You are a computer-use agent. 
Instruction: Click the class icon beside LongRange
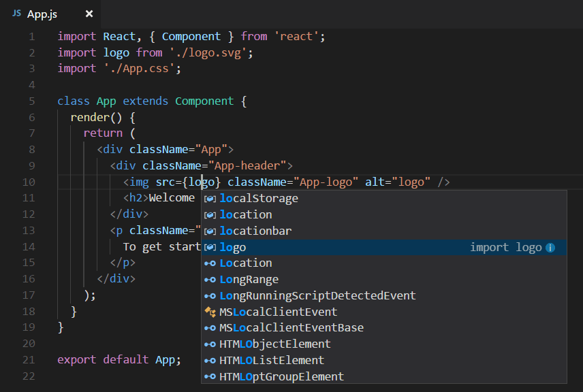pos(210,279)
